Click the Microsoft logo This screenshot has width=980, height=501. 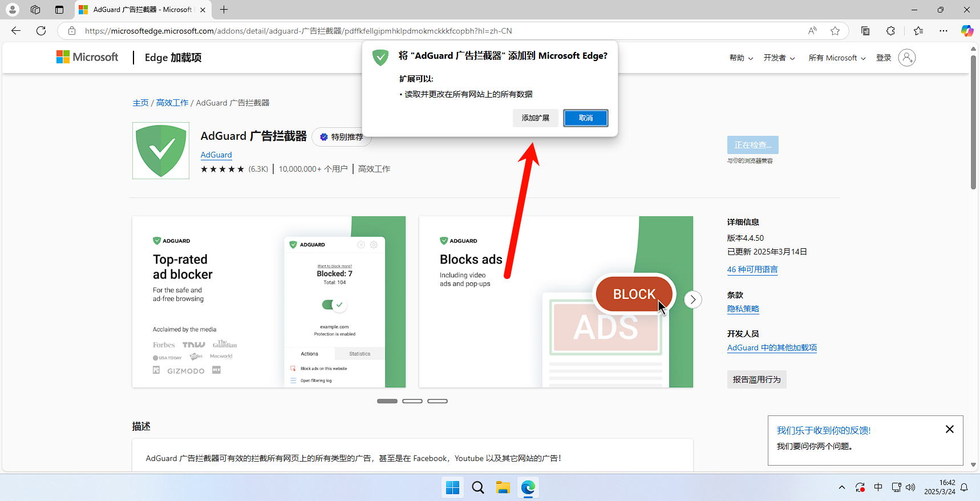tap(87, 57)
